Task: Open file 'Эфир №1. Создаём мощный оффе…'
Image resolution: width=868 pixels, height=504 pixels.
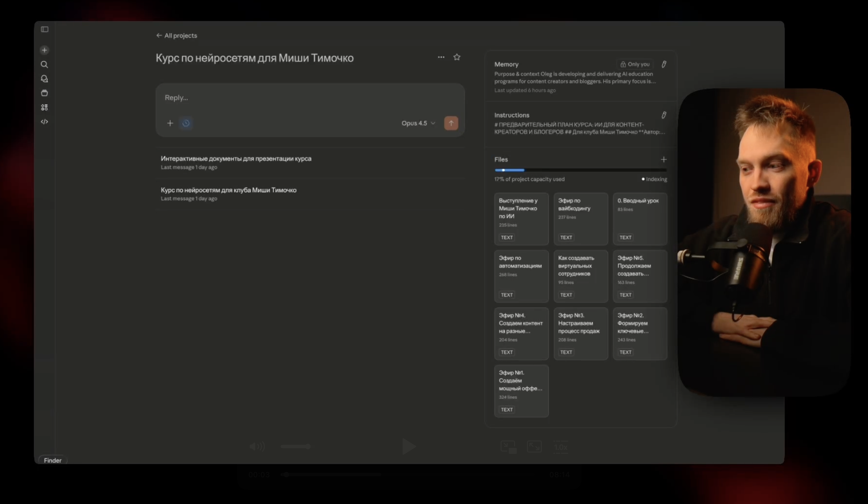Action: [522, 391]
